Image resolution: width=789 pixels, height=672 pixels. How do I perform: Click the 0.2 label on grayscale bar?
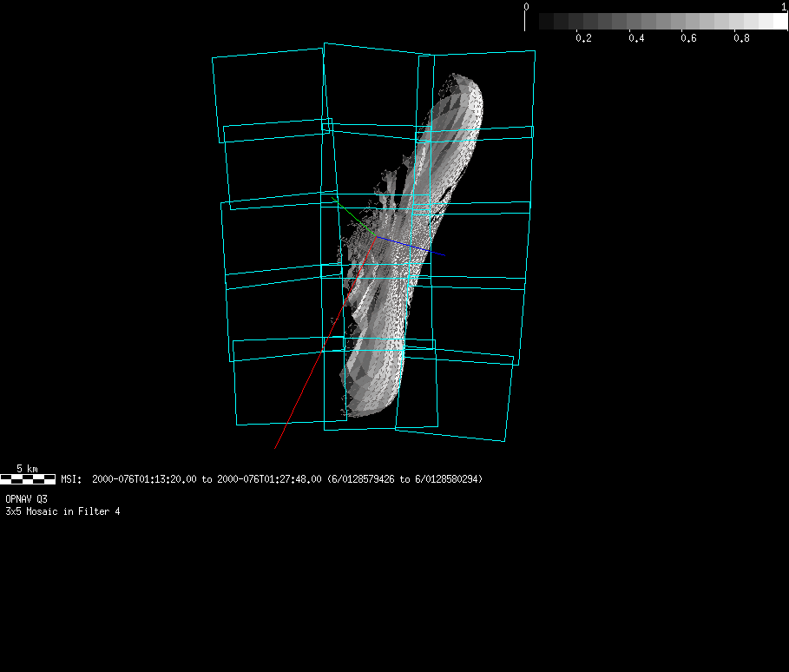[x=583, y=38]
